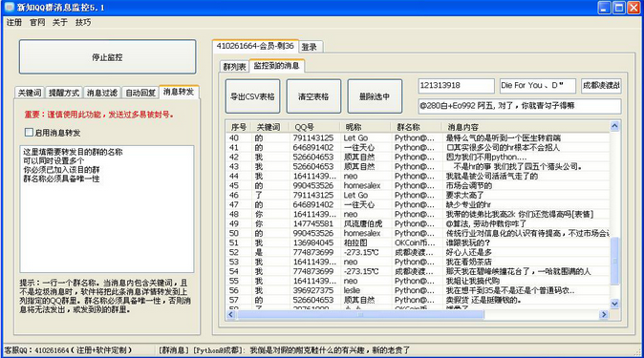Select row 41 in the message table
The height and width of the screenshot is (358, 644).
419,147
